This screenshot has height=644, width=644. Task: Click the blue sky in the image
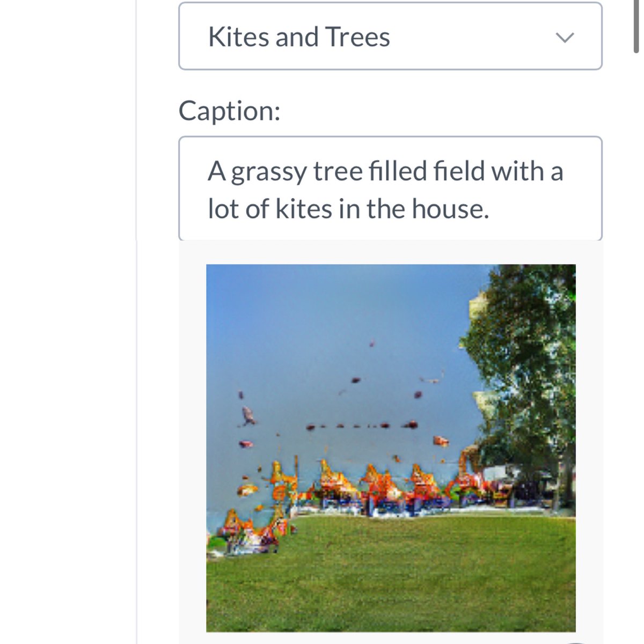point(322,311)
